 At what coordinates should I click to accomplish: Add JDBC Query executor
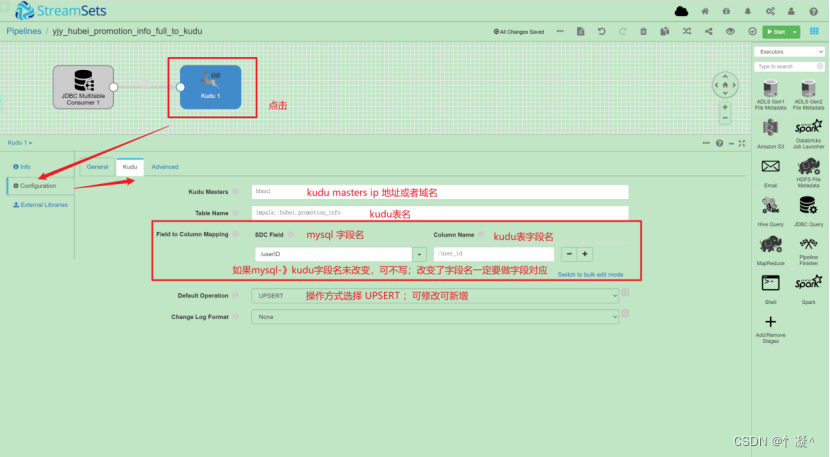[808, 212]
